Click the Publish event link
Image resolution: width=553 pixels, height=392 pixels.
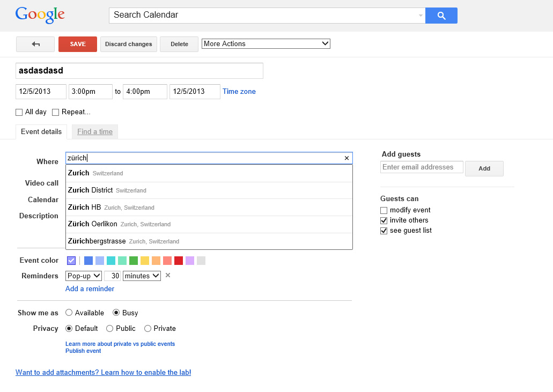pos(83,351)
